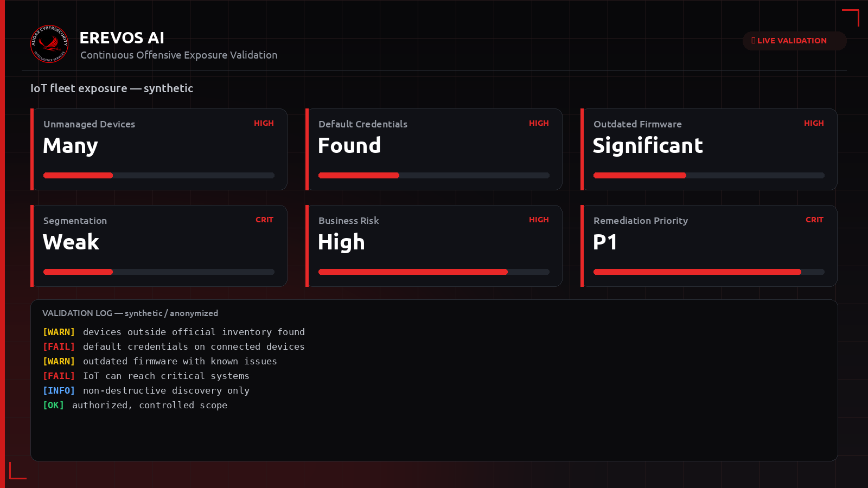
Task: Click HIGH badge on Business Risk card
Action: 539,220
